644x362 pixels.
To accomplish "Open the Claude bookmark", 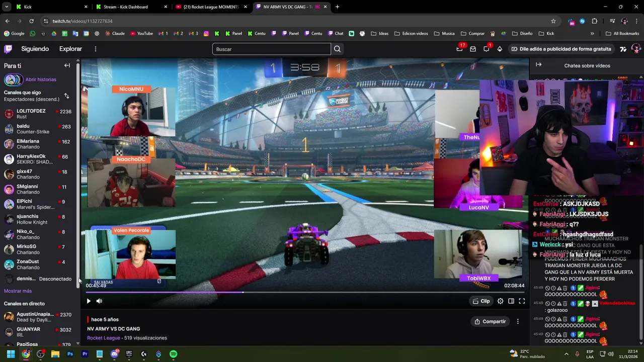I will (115, 34).
